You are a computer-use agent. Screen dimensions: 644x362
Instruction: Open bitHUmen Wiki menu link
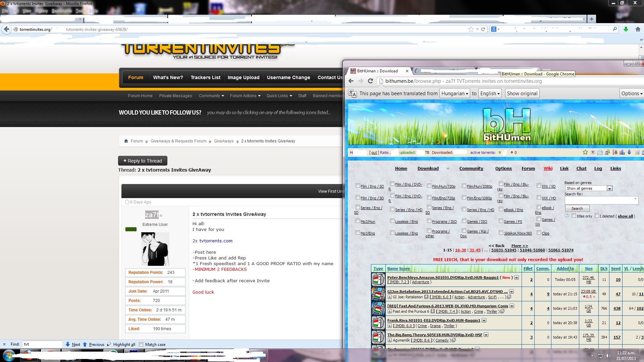548,168
